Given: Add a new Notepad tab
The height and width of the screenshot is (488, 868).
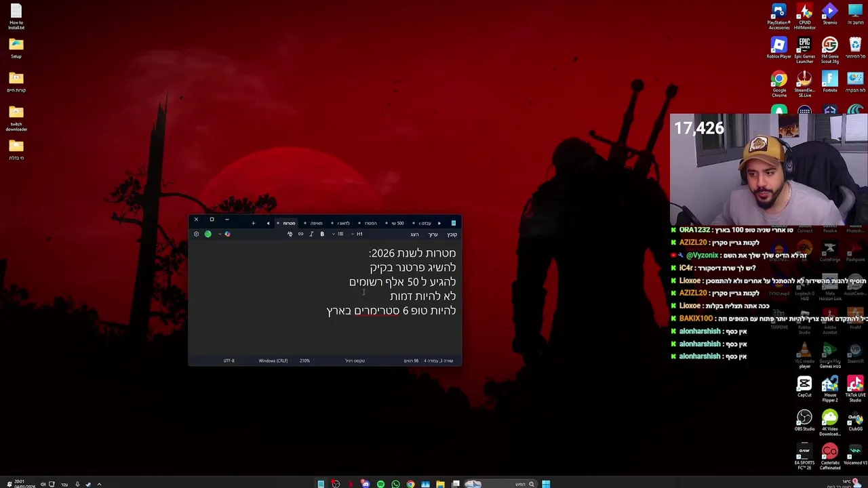Looking at the screenshot, I should [253, 223].
